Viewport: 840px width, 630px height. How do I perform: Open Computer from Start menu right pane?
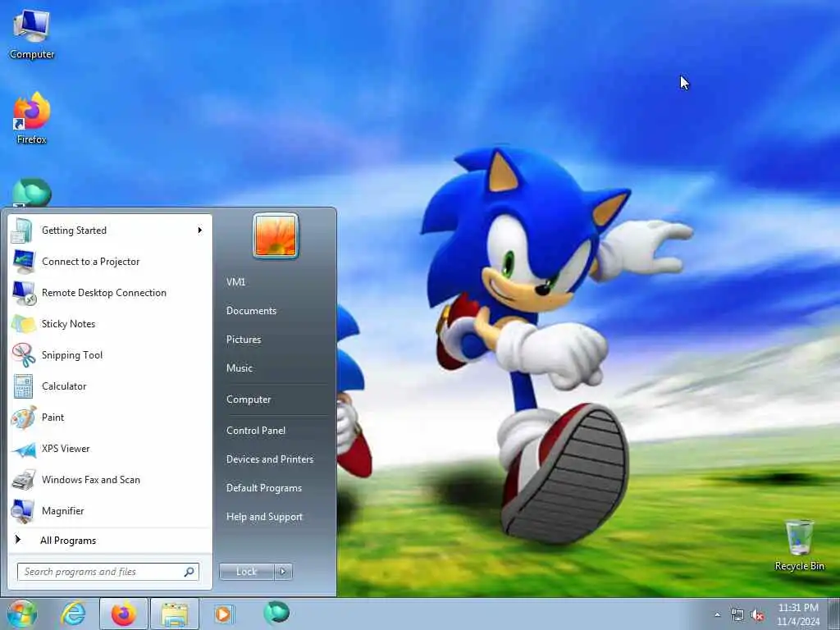point(249,399)
